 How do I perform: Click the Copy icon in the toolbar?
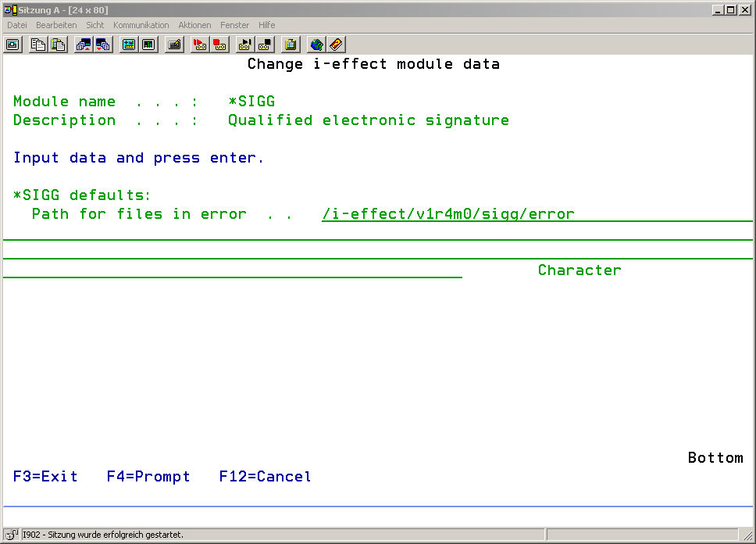[x=37, y=45]
